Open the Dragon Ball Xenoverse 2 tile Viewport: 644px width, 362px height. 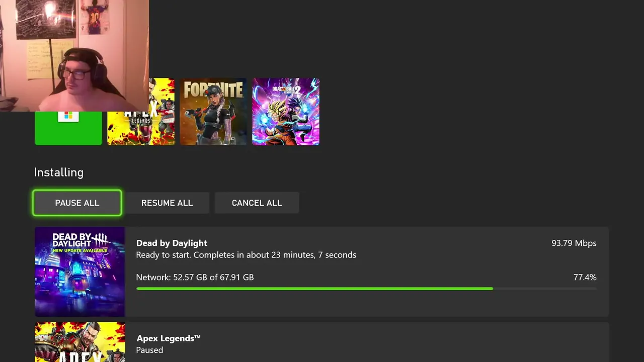286,112
